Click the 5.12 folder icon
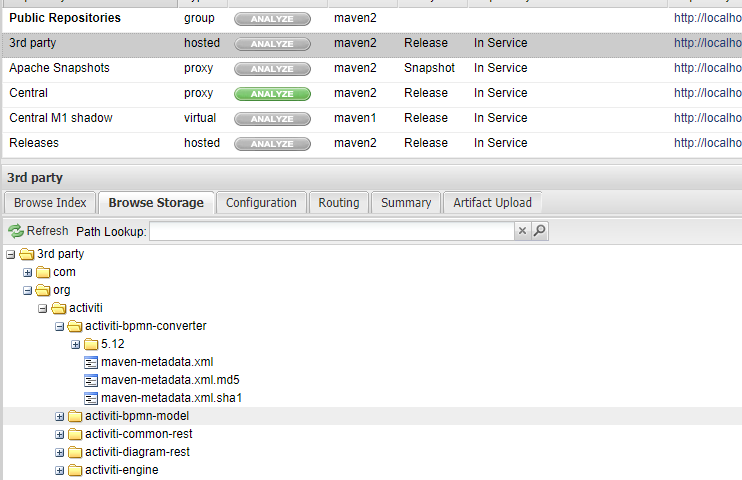Viewport: 742px width, 480px height. point(91,344)
